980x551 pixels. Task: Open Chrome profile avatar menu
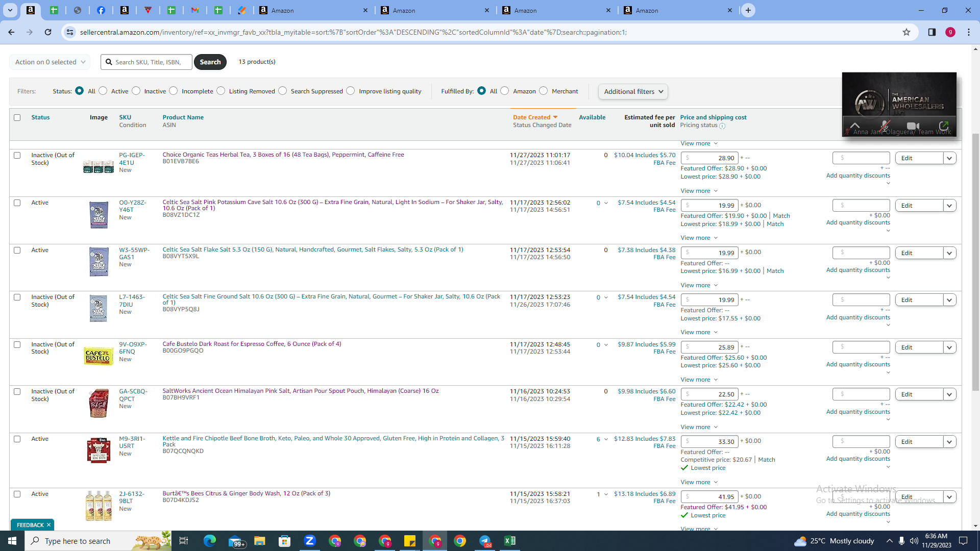coord(950,32)
